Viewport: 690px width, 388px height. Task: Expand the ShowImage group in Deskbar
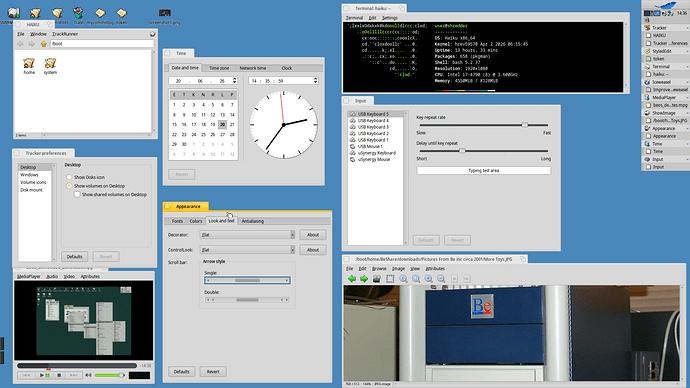[687, 113]
